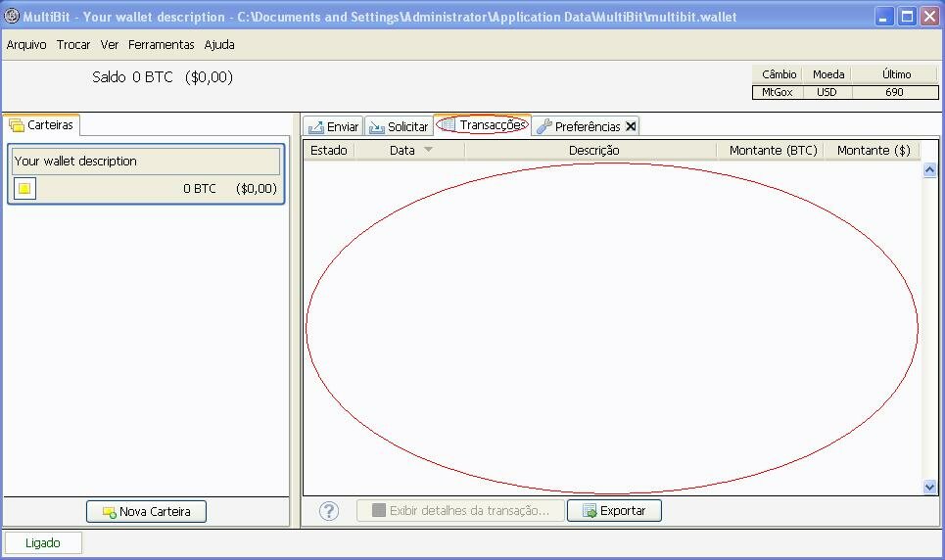Click scrollbar down arrow in transactions
945x560 pixels.
click(929, 487)
